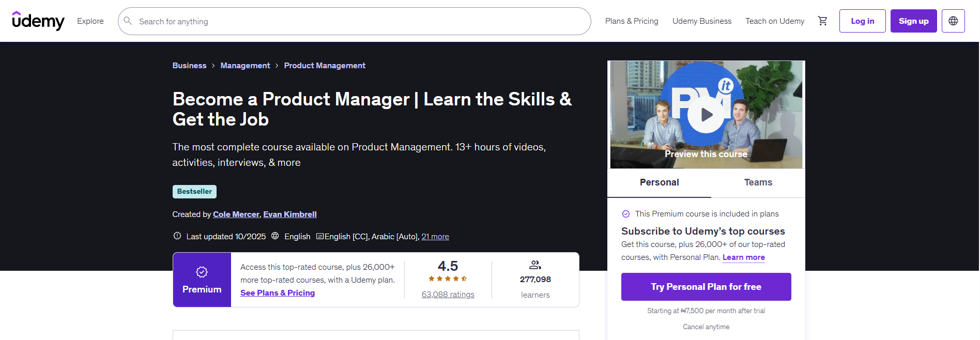This screenshot has height=340, width=980.
Task: Open Cole Mercer instructor profile
Action: (x=236, y=214)
